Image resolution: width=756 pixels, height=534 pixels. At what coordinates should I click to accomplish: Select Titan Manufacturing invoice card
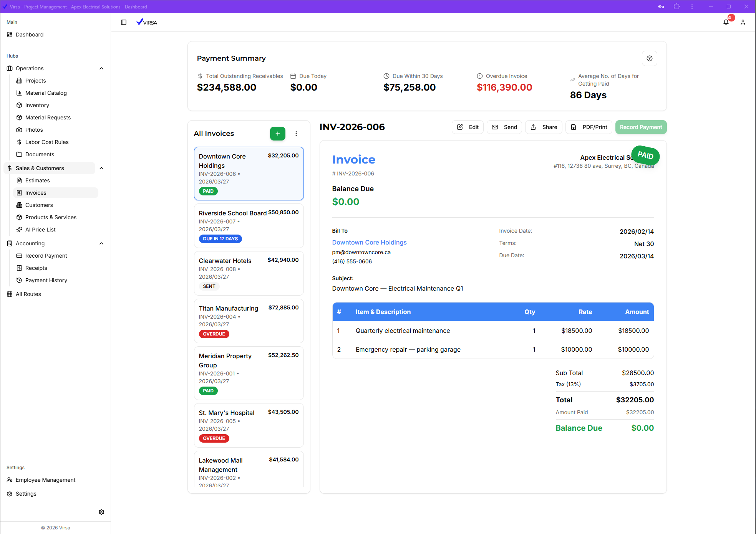coord(249,321)
